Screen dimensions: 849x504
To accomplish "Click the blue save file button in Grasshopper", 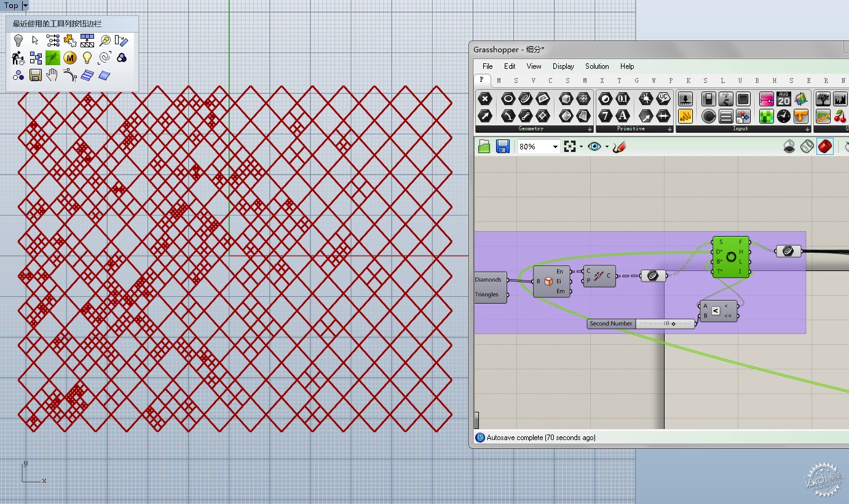I will [503, 146].
